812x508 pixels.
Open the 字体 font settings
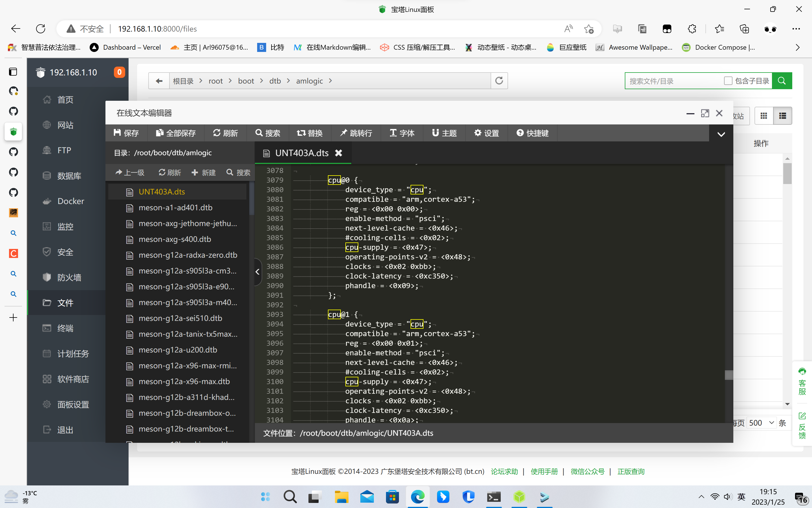click(x=402, y=133)
